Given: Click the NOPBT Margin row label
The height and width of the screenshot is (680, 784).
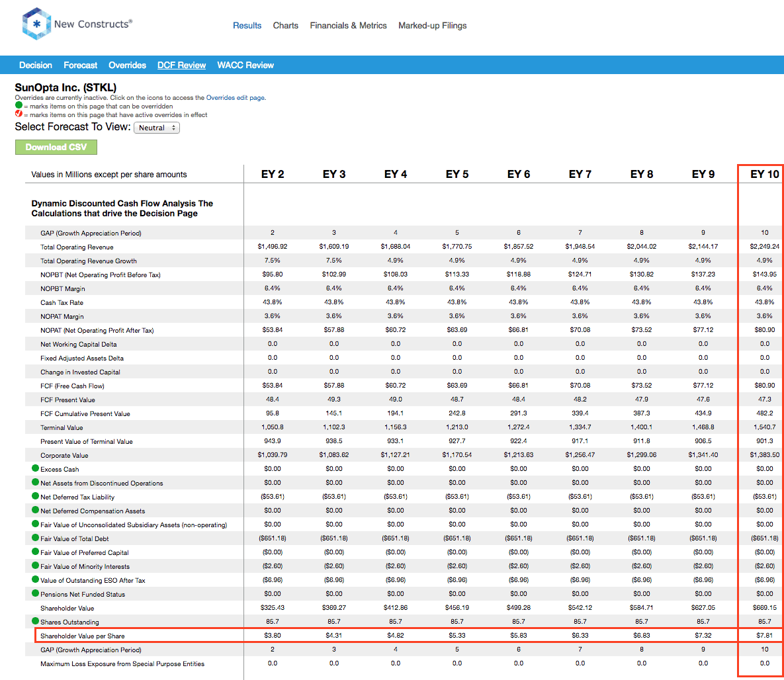Looking at the screenshot, I should 62,288.
